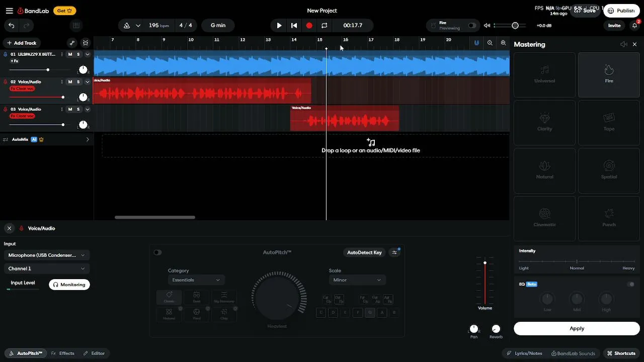Zoom out the timeline
The image size is (644, 362).
click(x=490, y=43)
